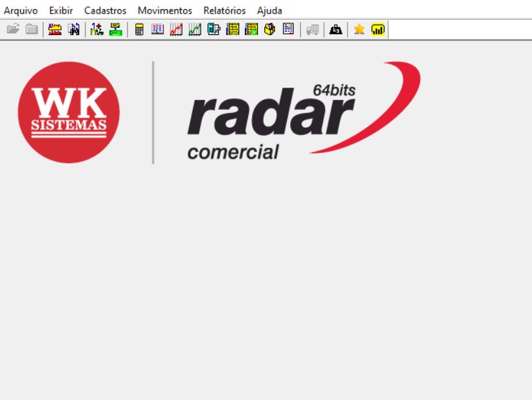Open the Exibir menu
This screenshot has height=400, width=532.
point(61,10)
